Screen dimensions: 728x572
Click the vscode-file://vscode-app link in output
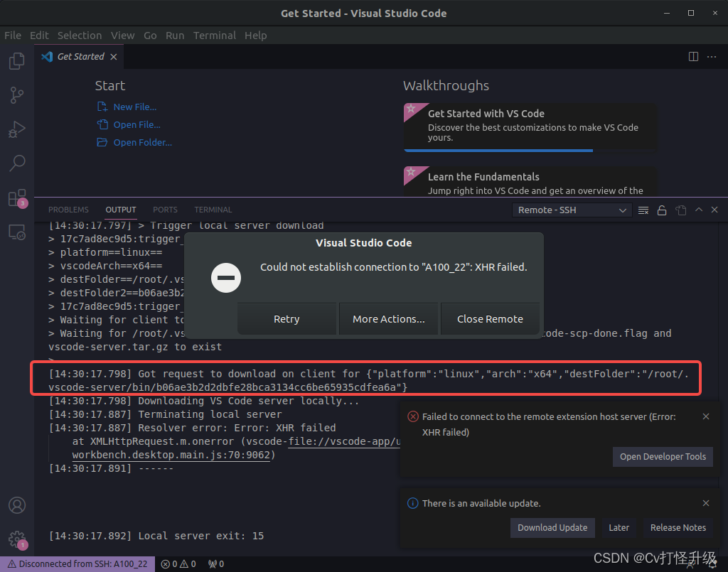[x=344, y=441]
